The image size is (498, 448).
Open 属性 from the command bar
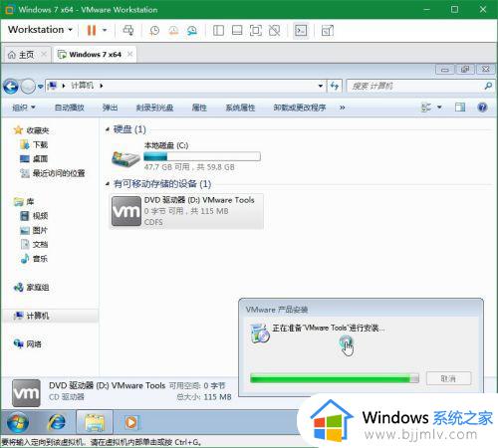pyautogui.click(x=199, y=108)
